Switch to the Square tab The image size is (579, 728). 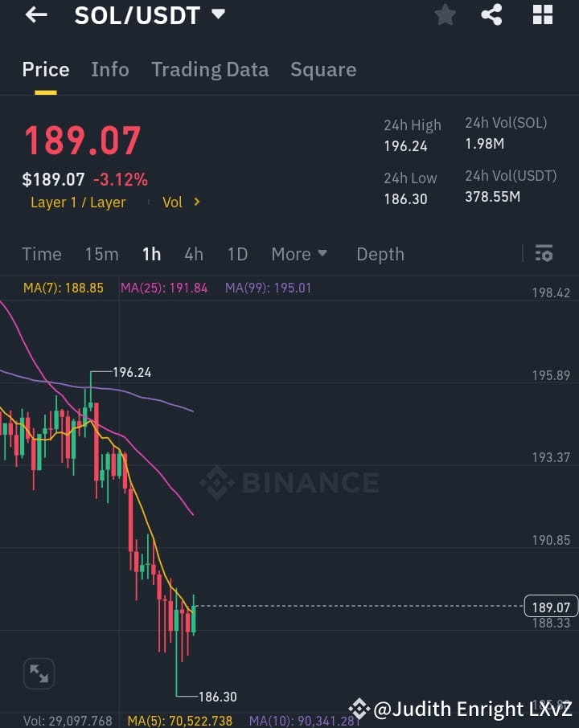click(323, 70)
